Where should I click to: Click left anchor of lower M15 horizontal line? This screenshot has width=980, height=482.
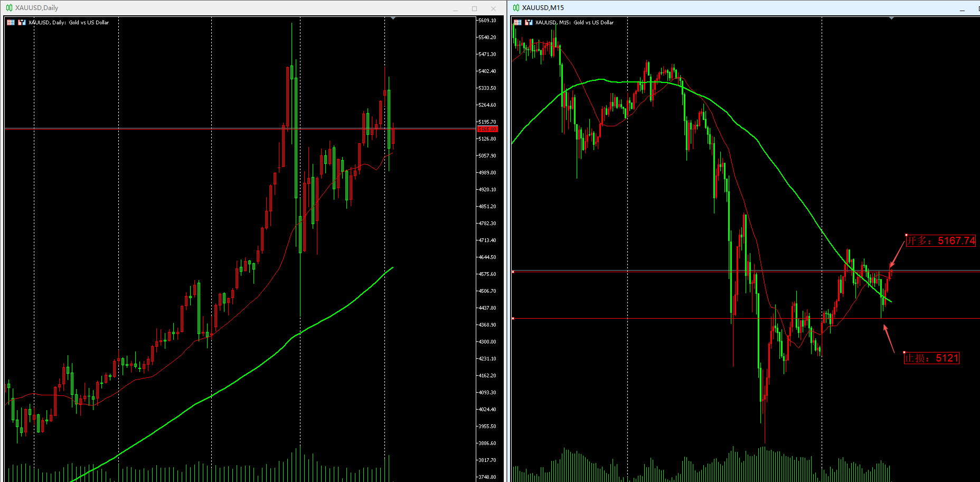point(513,319)
